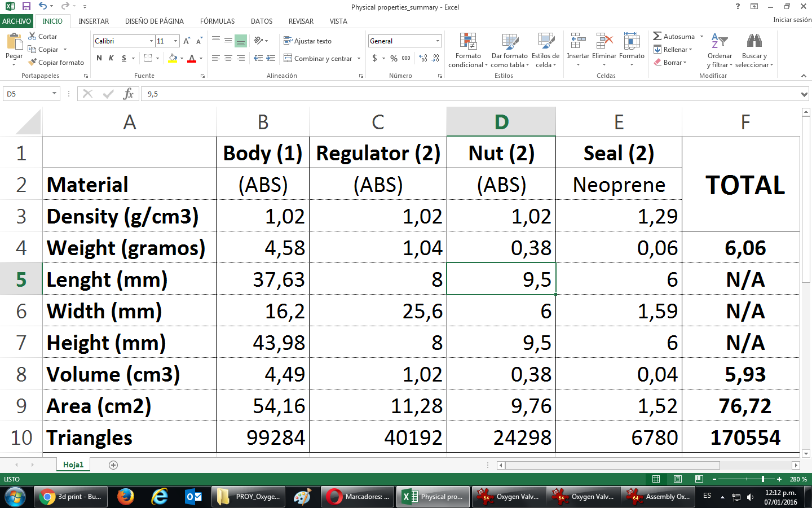Expand the Combinar y centrar dropdown arrow
The image size is (812, 508).
359,58
